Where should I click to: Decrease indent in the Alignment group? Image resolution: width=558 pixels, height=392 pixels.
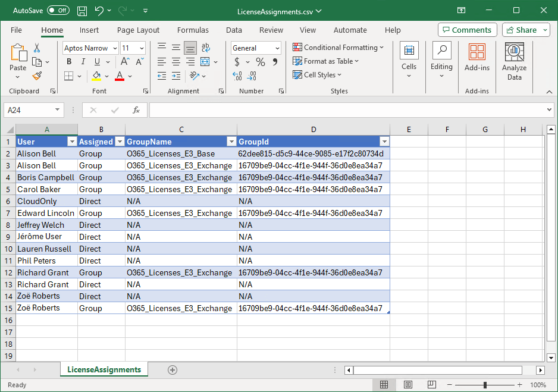coord(162,76)
